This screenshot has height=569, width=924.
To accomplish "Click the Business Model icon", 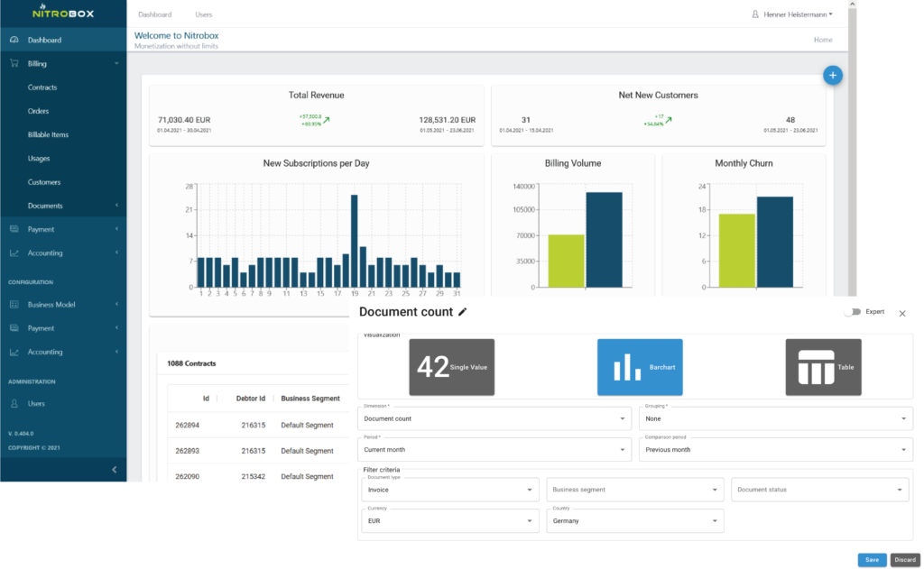I will [x=14, y=304].
